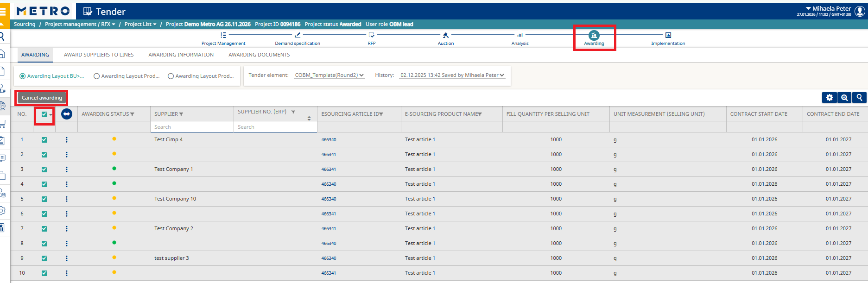The height and width of the screenshot is (283, 868).
Task: Click the blue expand columns arrow icon
Action: [67, 114]
